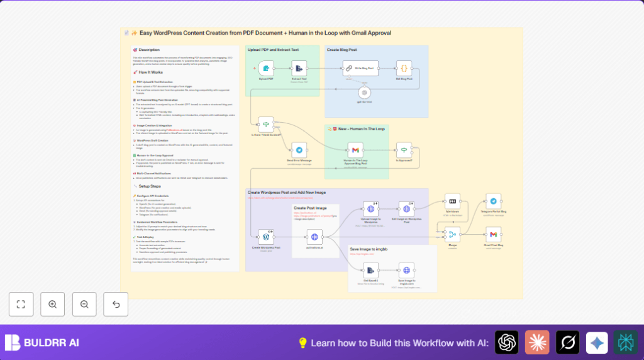Click the Create Wordpress Post node
The width and height of the screenshot is (644, 360).
click(266, 237)
